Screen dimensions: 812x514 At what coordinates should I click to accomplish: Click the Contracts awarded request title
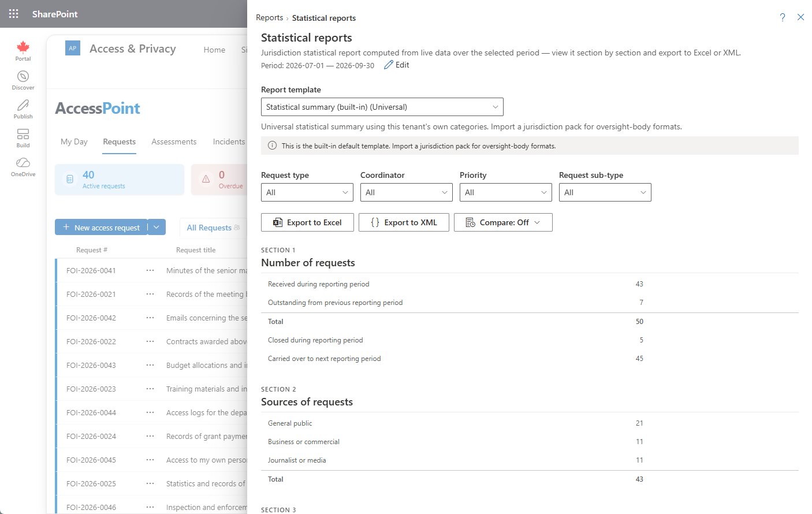point(207,341)
